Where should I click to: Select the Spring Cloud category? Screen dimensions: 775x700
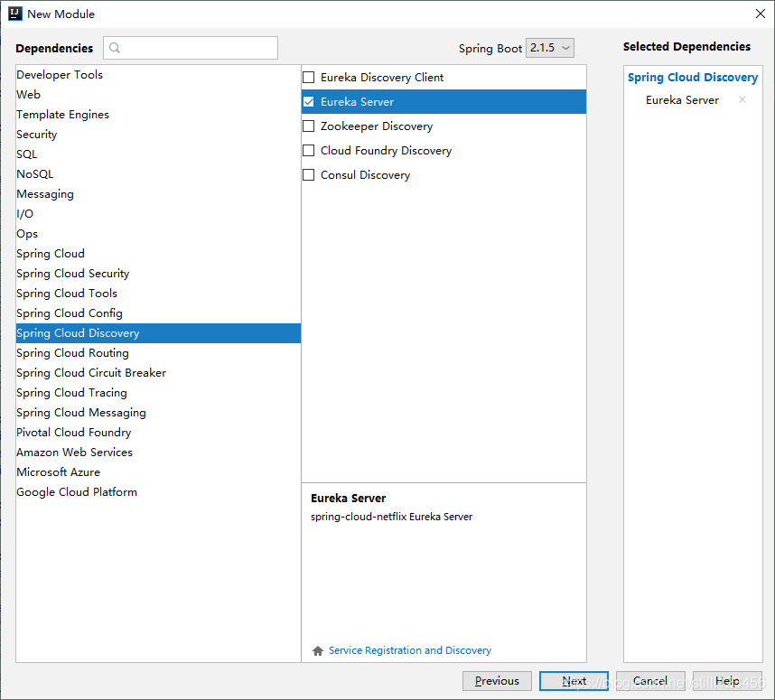coord(158,254)
